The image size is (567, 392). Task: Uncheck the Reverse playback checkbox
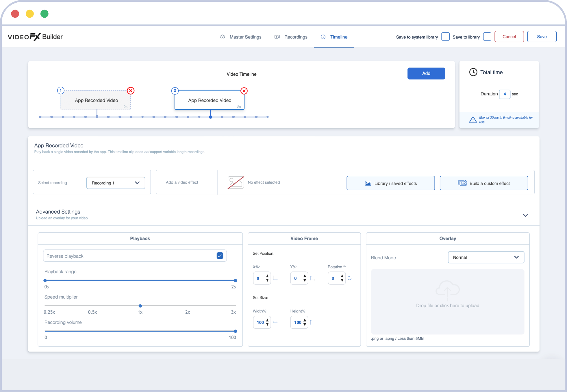click(220, 256)
